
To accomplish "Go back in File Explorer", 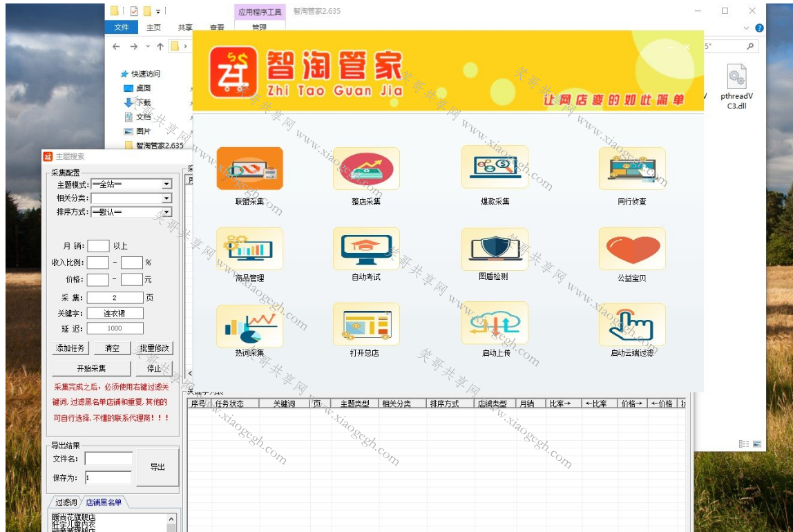I will [x=116, y=46].
